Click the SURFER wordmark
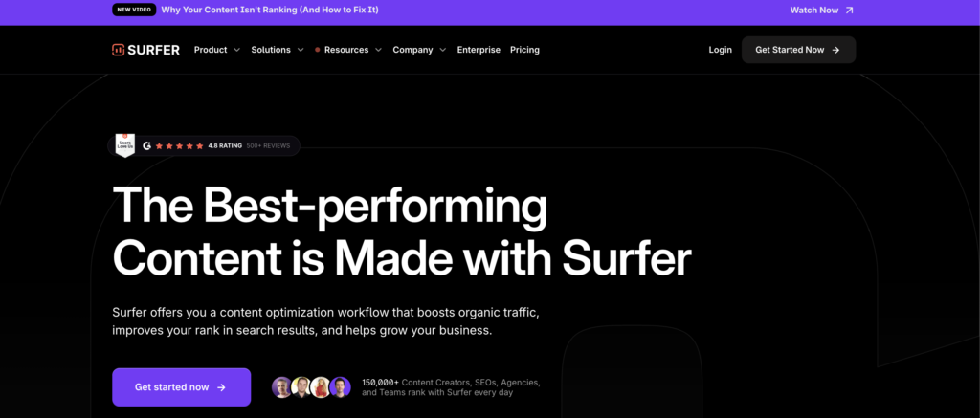The width and height of the screenshot is (980, 418). [154, 50]
